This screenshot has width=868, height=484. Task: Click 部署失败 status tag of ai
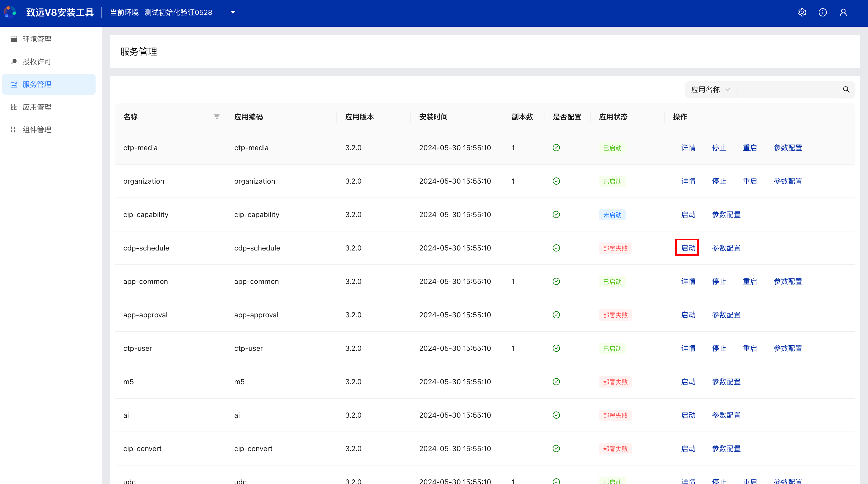coord(615,415)
